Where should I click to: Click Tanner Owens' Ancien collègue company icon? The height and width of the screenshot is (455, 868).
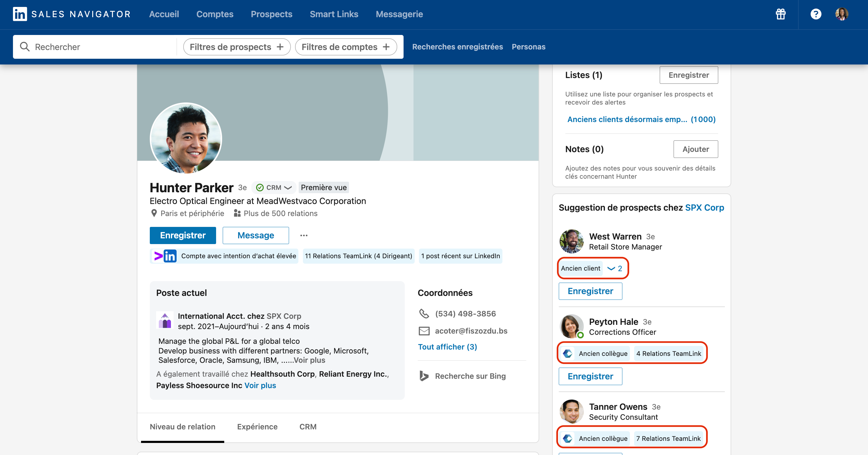coord(568,438)
